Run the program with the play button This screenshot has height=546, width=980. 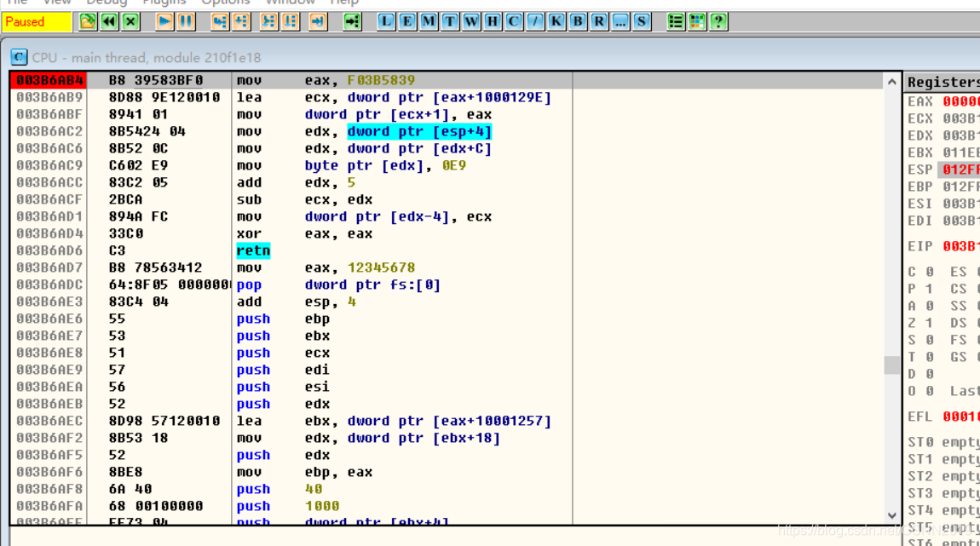[164, 22]
